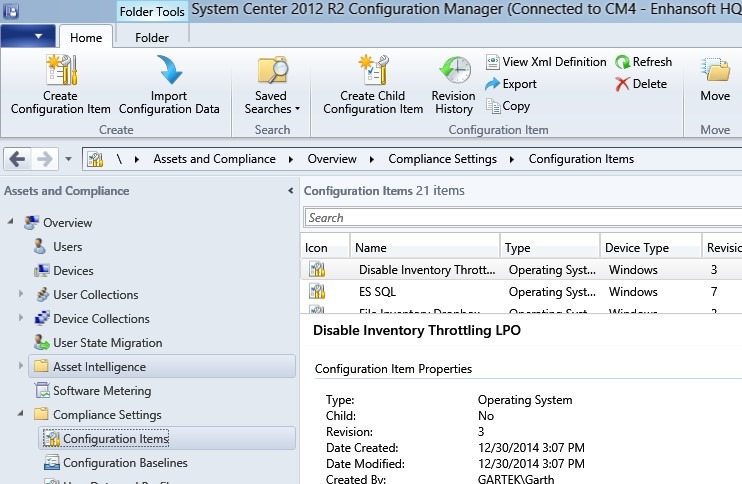Click the Software Metering icon

point(42,390)
